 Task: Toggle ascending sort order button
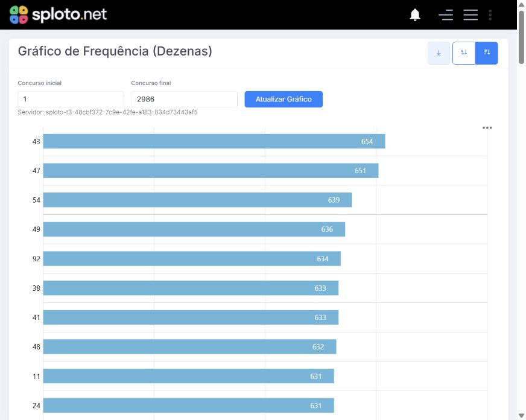464,53
